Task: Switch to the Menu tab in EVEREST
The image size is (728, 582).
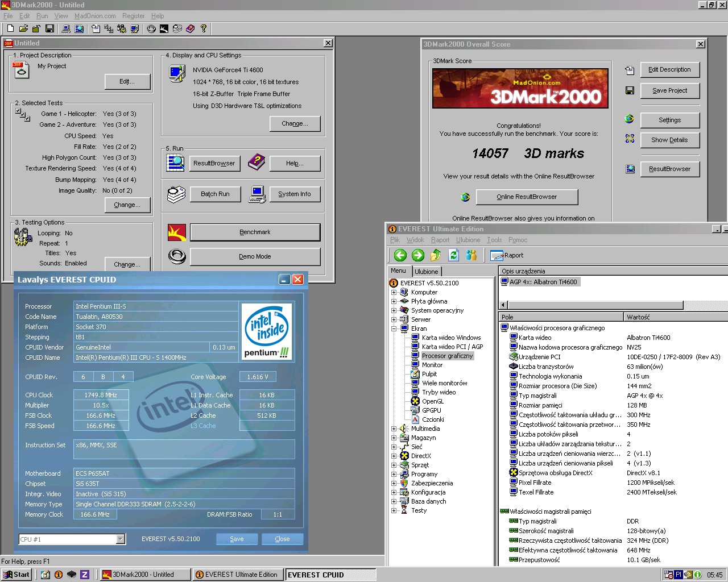Action: click(399, 271)
